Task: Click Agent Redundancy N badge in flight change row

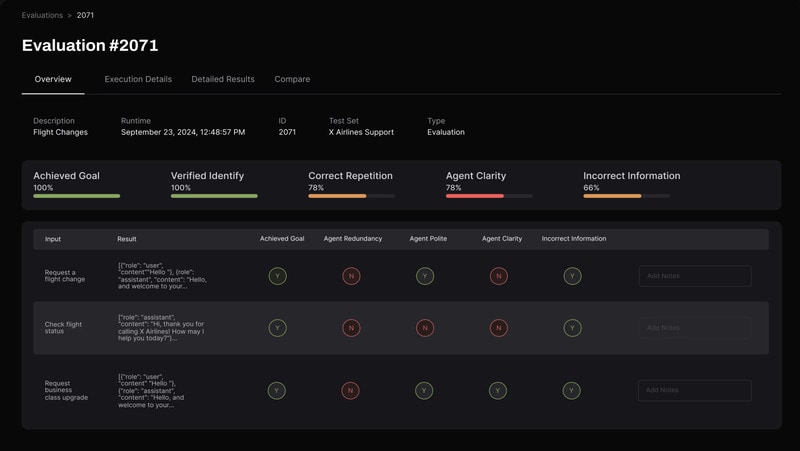Action: [351, 276]
